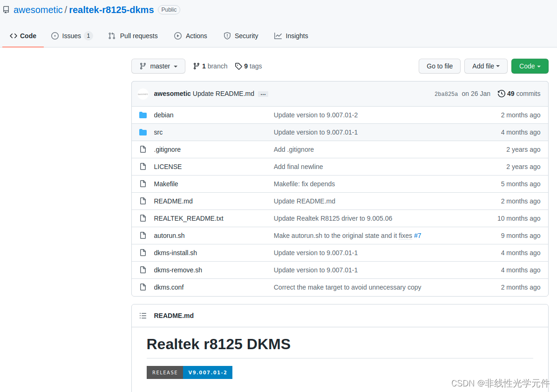Viewport: 557px width, 392px height.
Task: Open the 'Add .gitignore' commit message
Action: pos(294,149)
